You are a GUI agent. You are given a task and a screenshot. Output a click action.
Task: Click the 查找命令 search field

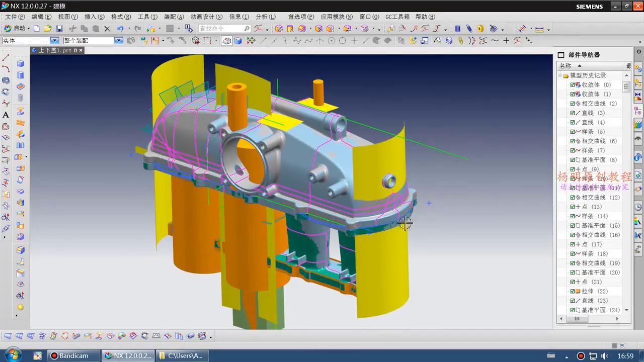[220, 29]
